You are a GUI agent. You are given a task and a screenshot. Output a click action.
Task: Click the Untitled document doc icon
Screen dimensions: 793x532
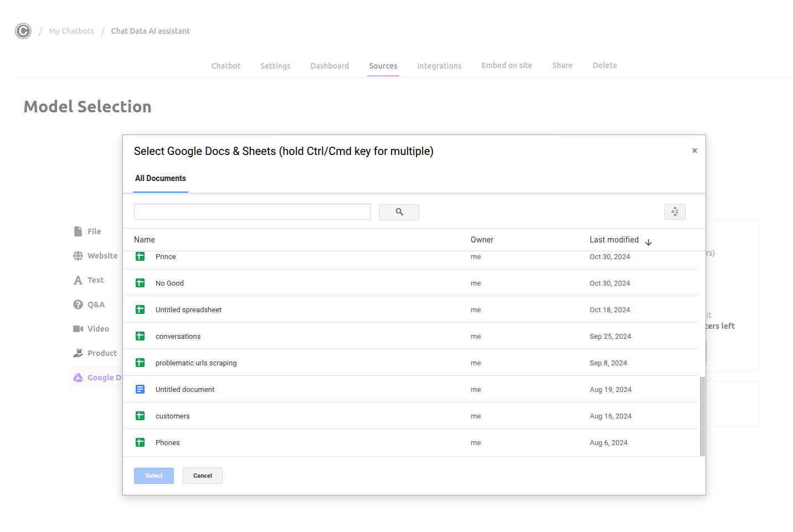click(140, 389)
